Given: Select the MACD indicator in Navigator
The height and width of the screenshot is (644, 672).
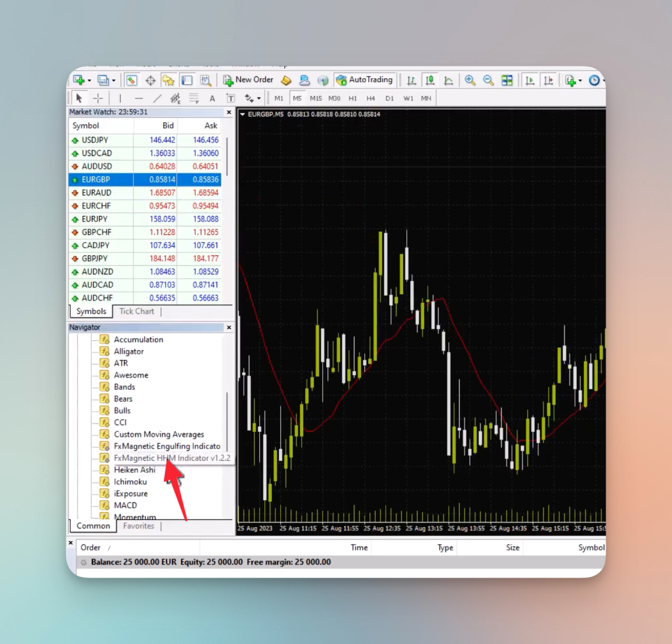Looking at the screenshot, I should coord(125,505).
